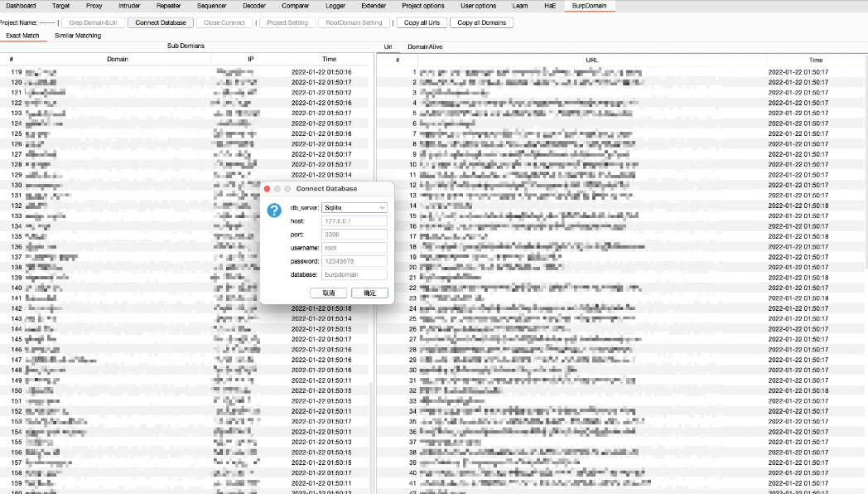This screenshot has height=494, width=868.
Task: Switch to the Similar Matching tab
Action: tap(78, 36)
